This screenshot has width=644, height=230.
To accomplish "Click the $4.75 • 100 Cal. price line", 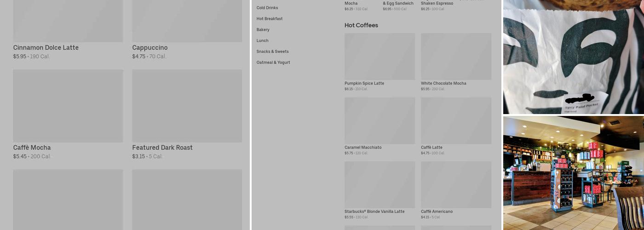I will 433,153.
